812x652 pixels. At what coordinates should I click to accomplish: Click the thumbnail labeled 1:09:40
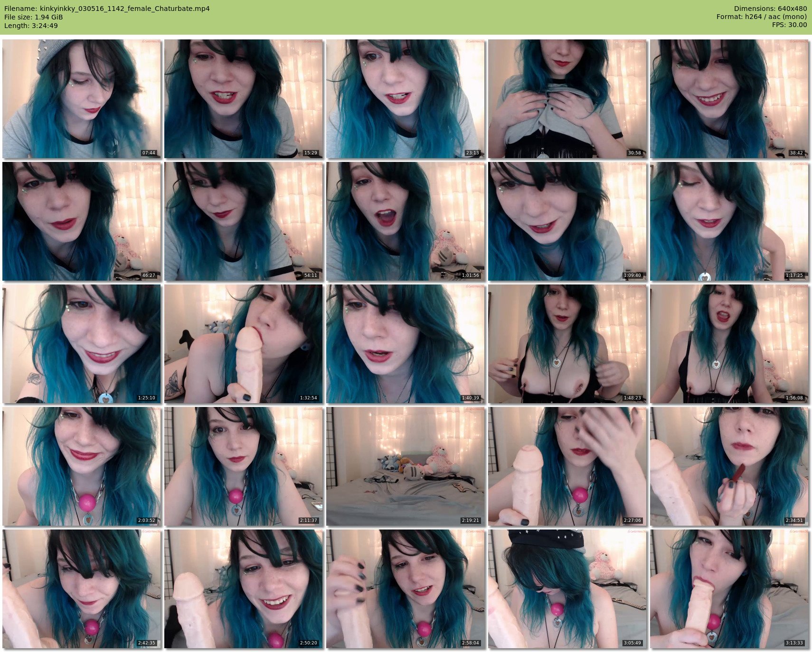(x=567, y=221)
